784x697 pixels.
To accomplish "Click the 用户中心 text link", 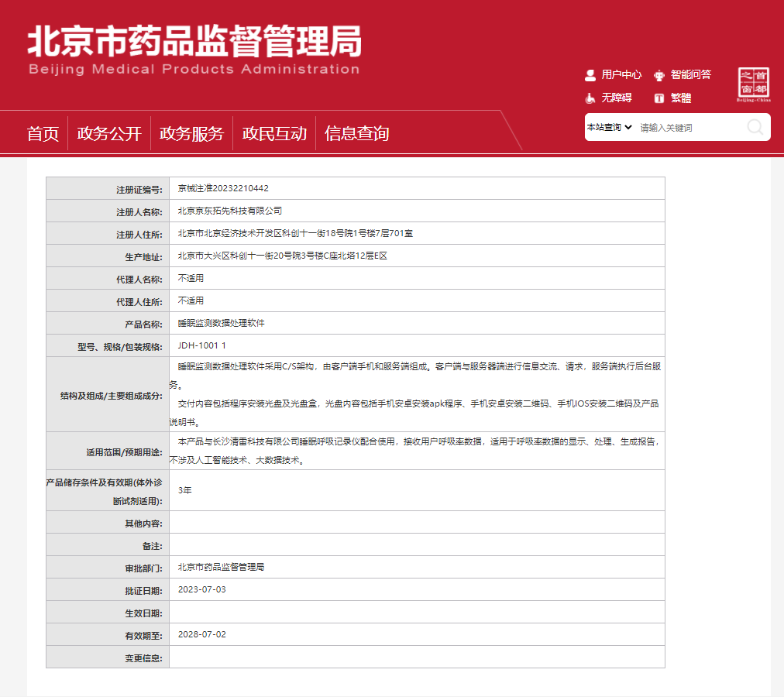I will click(x=621, y=75).
